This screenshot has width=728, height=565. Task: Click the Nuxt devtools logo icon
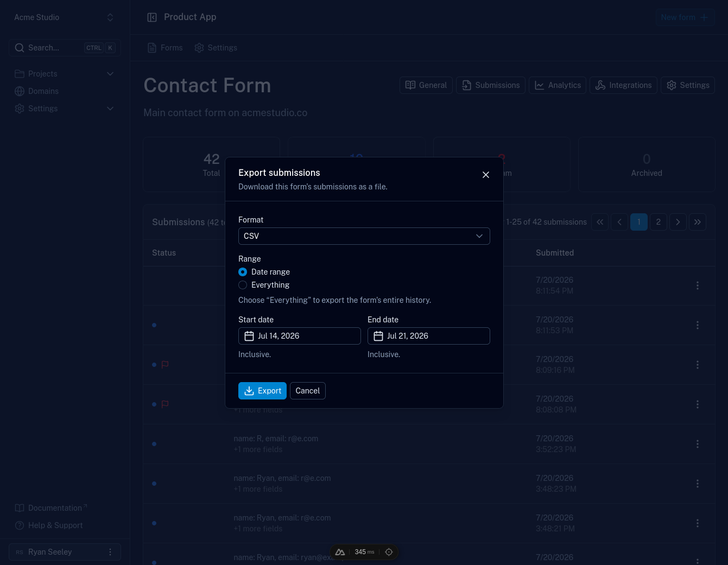tap(340, 552)
